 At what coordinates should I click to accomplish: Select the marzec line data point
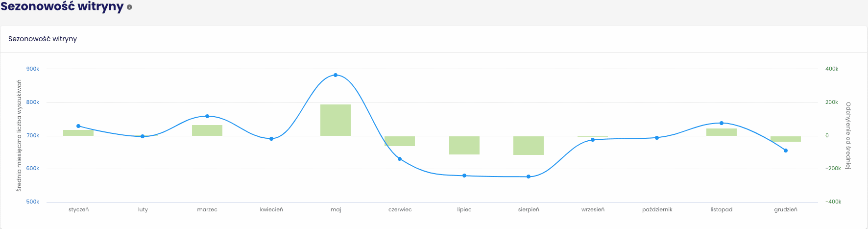(207, 116)
